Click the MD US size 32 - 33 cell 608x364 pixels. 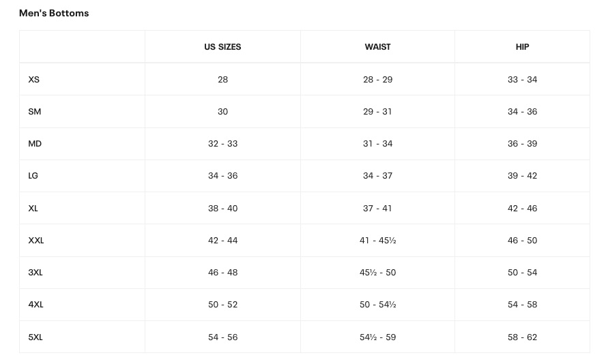pos(222,144)
